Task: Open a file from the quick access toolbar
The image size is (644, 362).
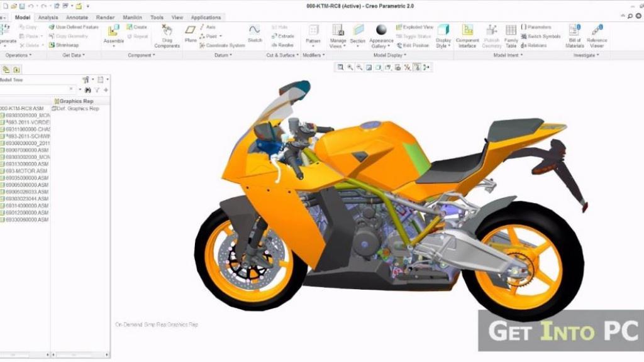Action: pos(14,6)
